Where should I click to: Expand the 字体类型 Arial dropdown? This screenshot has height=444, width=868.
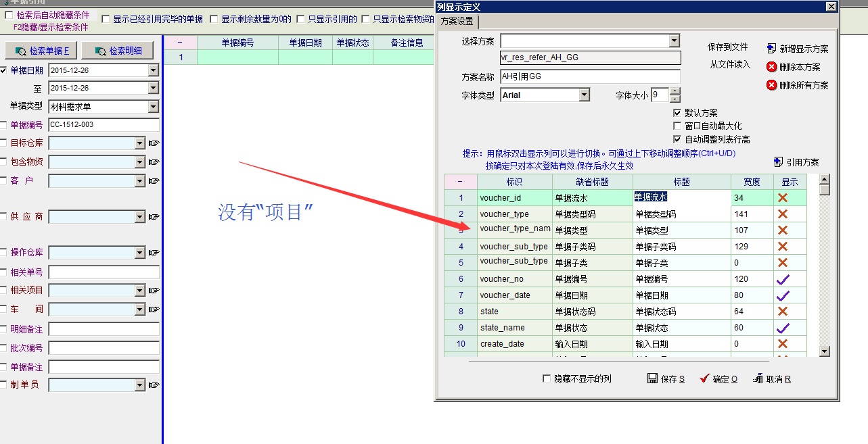[x=585, y=95]
